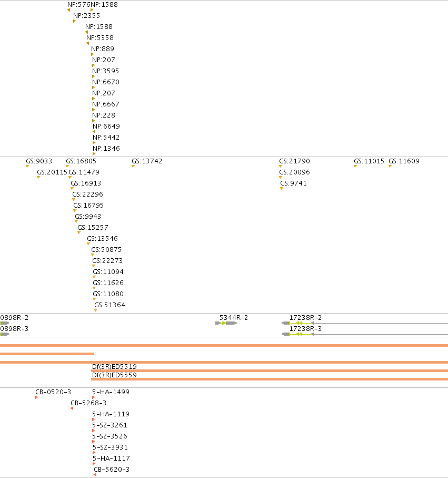Viewport: 448px width, 478px height.
Task: Select the NP:3595 insertion
Action: pyautogui.click(x=106, y=71)
